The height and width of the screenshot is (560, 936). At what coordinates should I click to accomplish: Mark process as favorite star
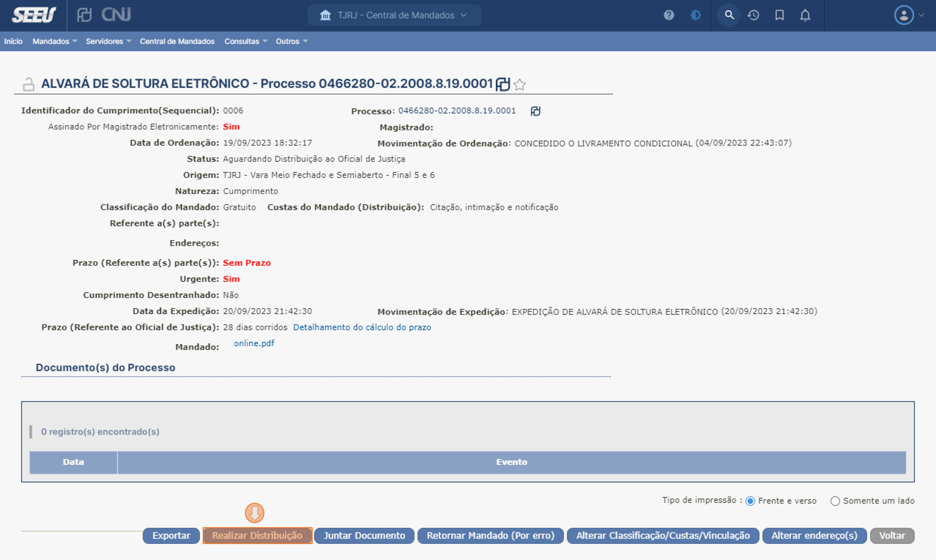(x=520, y=85)
